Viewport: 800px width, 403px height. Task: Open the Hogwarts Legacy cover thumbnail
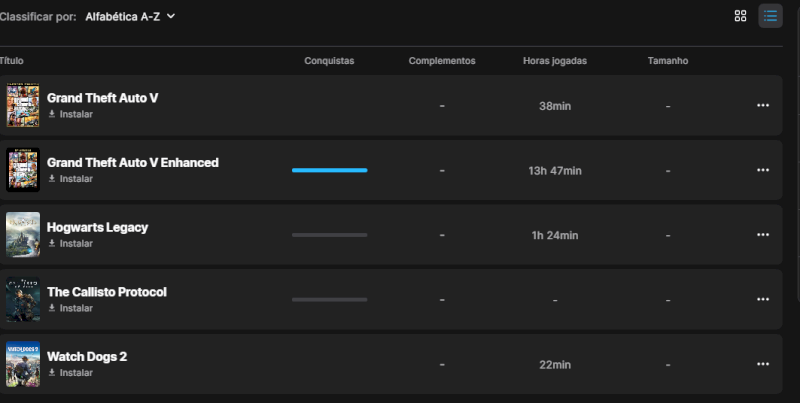pyautogui.click(x=23, y=235)
